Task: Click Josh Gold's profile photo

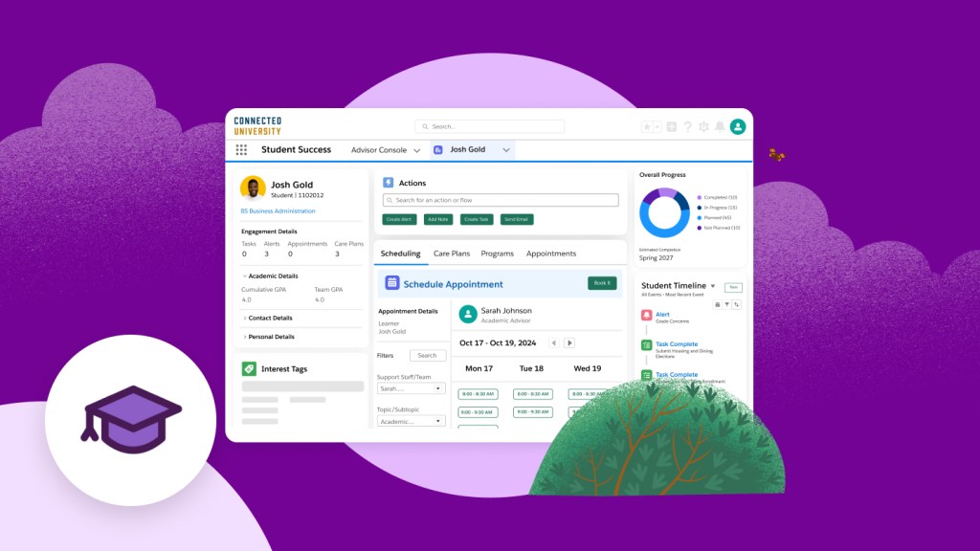Action: (253, 188)
